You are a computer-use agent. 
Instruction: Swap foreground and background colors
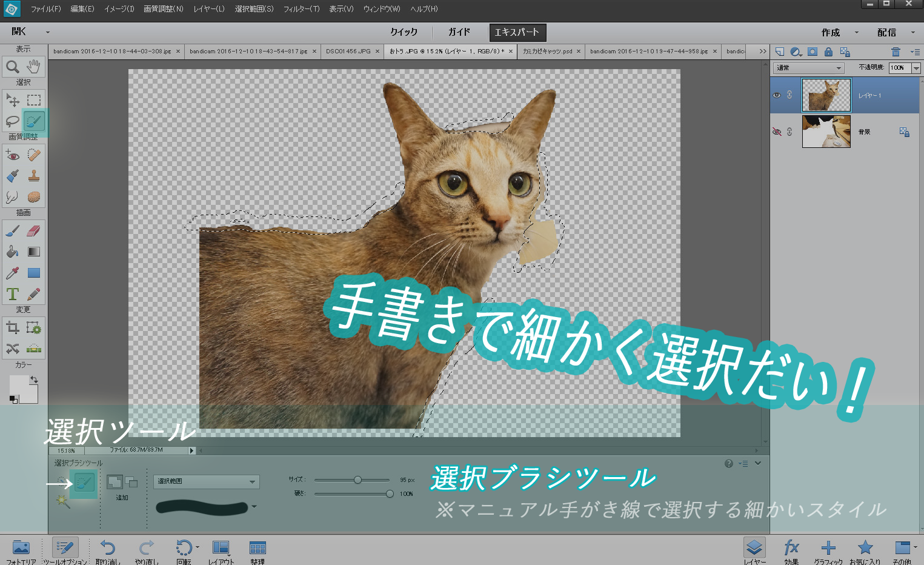(34, 379)
